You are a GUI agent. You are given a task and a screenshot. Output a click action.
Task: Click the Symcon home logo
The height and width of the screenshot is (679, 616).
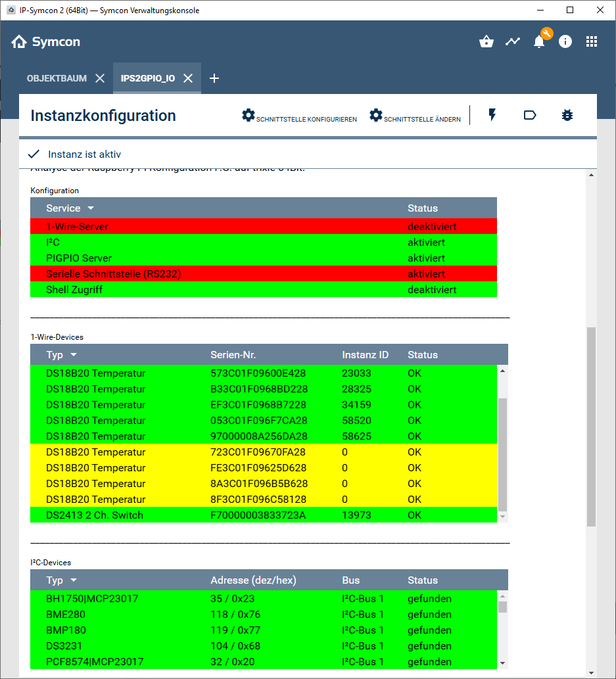point(46,42)
